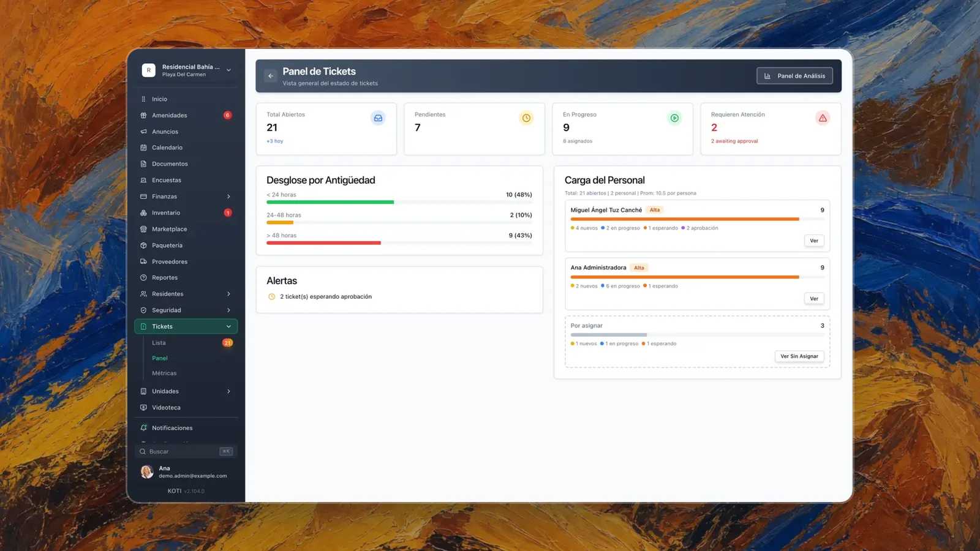Click the Inventario icon in the sidebar
The height and width of the screenshot is (551, 980).
pos(143,213)
